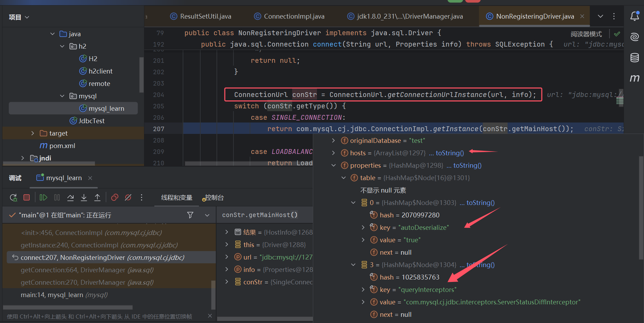This screenshot has height=323, width=644.
Task: Expand the url variable
Action: tap(227, 257)
